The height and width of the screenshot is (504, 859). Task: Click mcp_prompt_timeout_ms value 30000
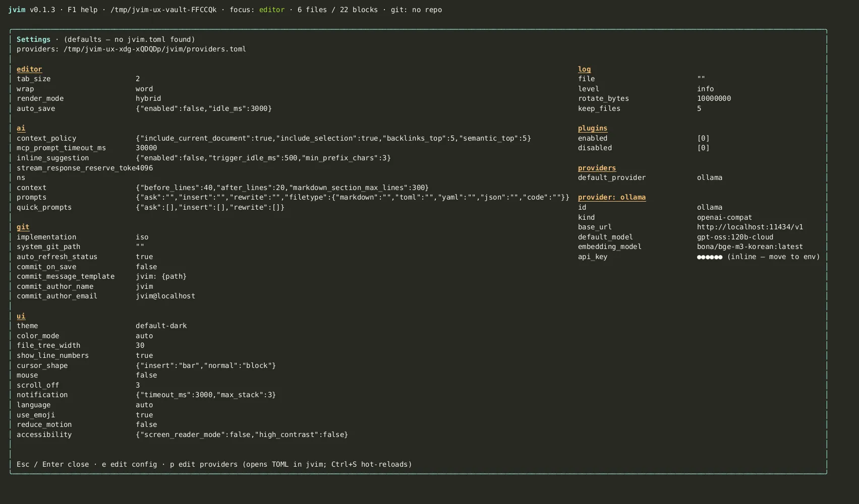tap(146, 148)
